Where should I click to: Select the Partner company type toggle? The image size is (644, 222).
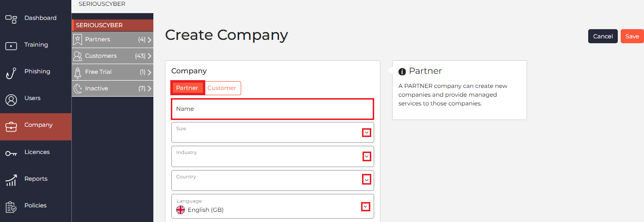click(187, 88)
